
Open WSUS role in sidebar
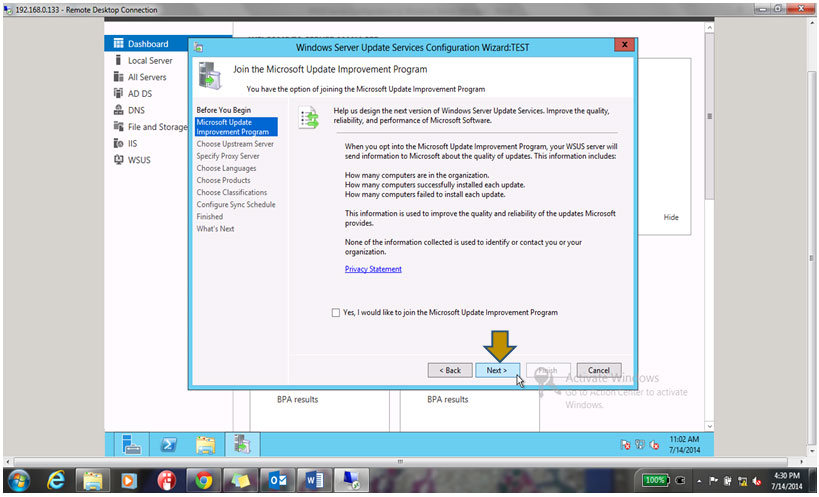[138, 160]
